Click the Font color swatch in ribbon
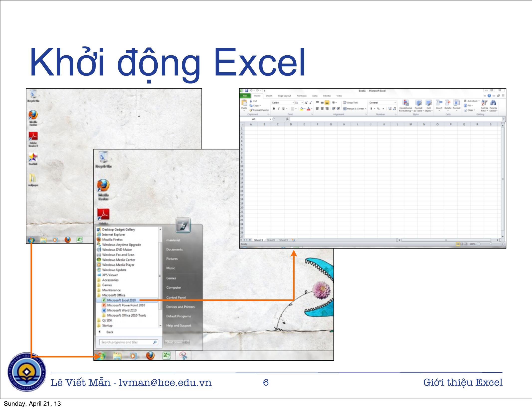The image size is (532, 409). 310,110
